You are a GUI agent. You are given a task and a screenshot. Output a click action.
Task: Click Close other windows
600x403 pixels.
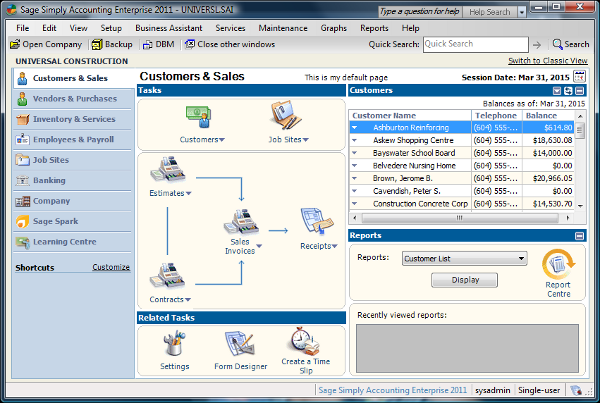(x=230, y=44)
